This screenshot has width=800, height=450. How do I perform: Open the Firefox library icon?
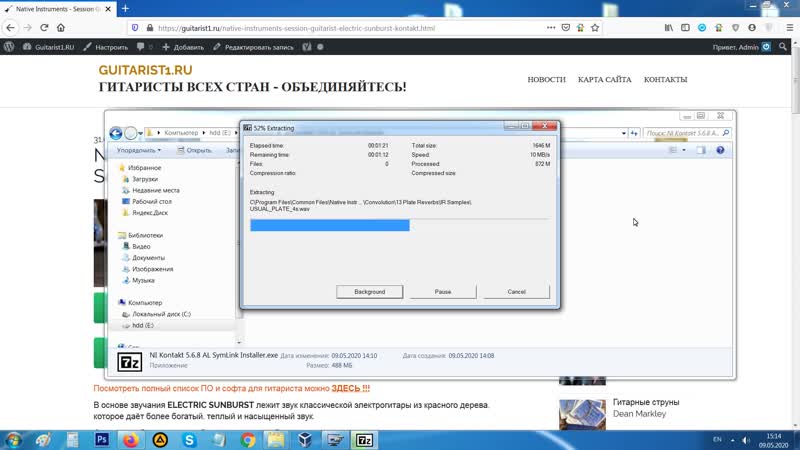click(x=668, y=28)
